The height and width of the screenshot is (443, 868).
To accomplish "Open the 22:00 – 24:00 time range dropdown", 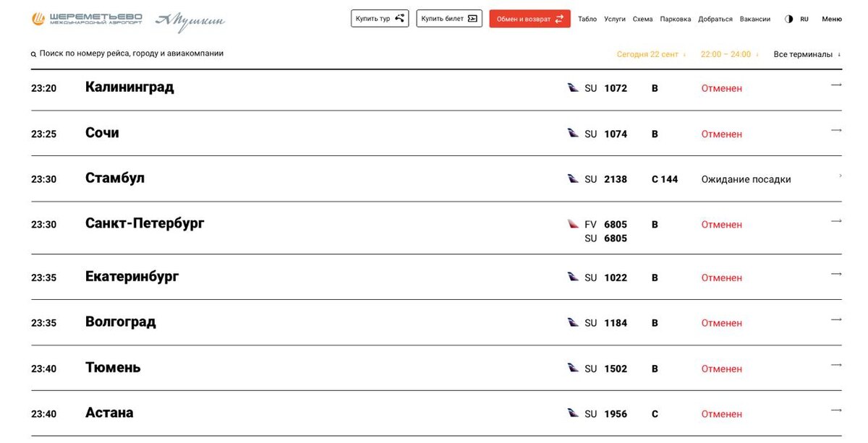I will (729, 54).
